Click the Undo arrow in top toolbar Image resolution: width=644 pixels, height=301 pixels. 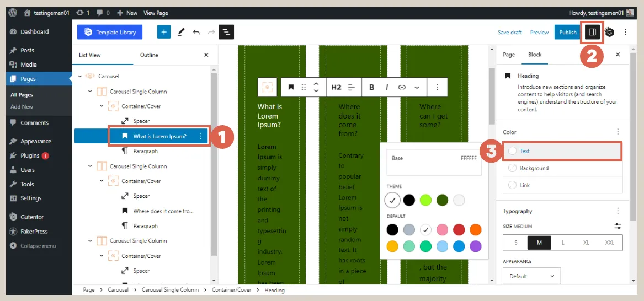196,32
